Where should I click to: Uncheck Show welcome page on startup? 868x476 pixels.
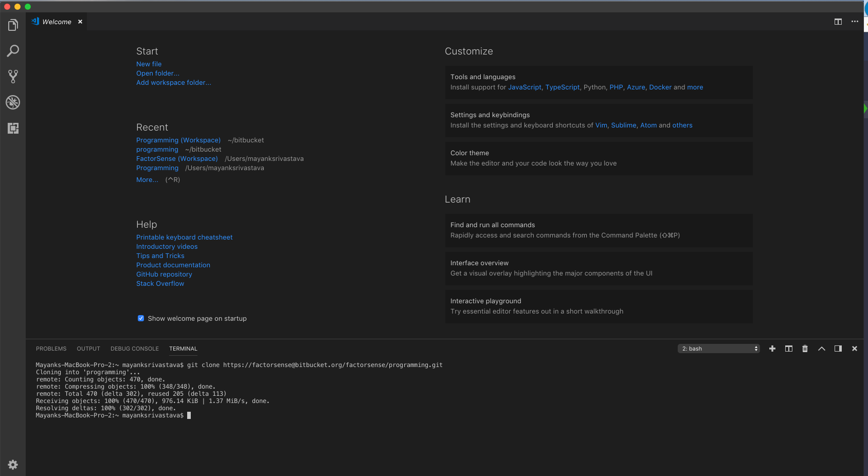pyautogui.click(x=141, y=318)
